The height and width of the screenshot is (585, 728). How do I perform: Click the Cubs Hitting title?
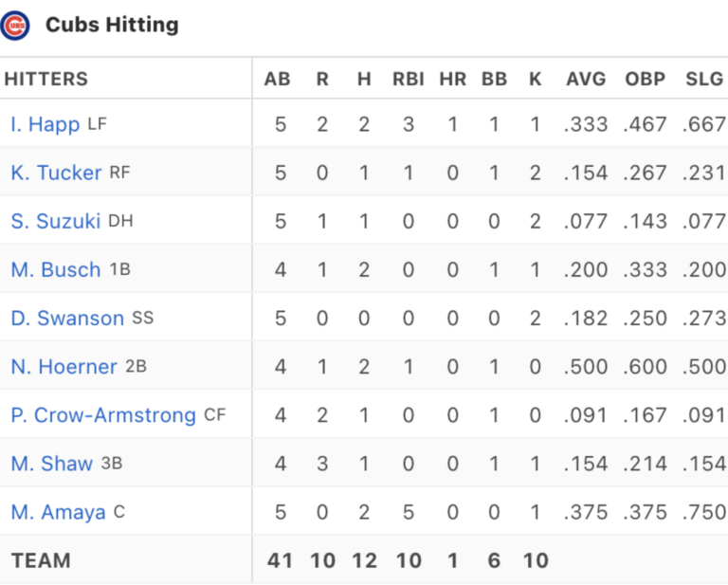coord(112,25)
